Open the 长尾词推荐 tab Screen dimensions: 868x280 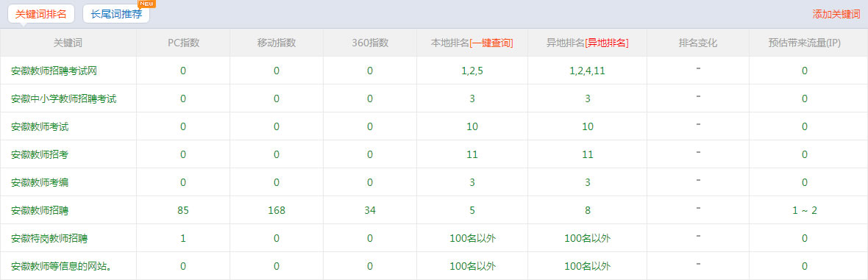point(116,15)
